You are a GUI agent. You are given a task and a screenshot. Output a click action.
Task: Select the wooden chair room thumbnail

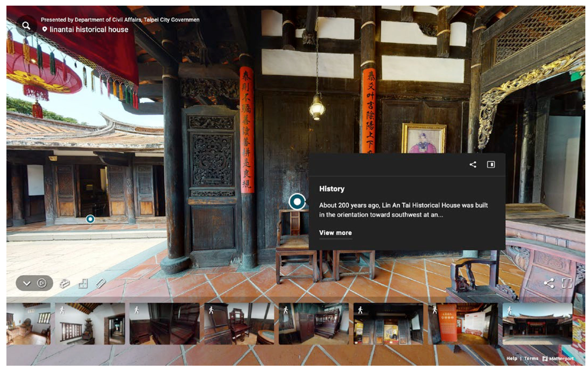click(239, 324)
